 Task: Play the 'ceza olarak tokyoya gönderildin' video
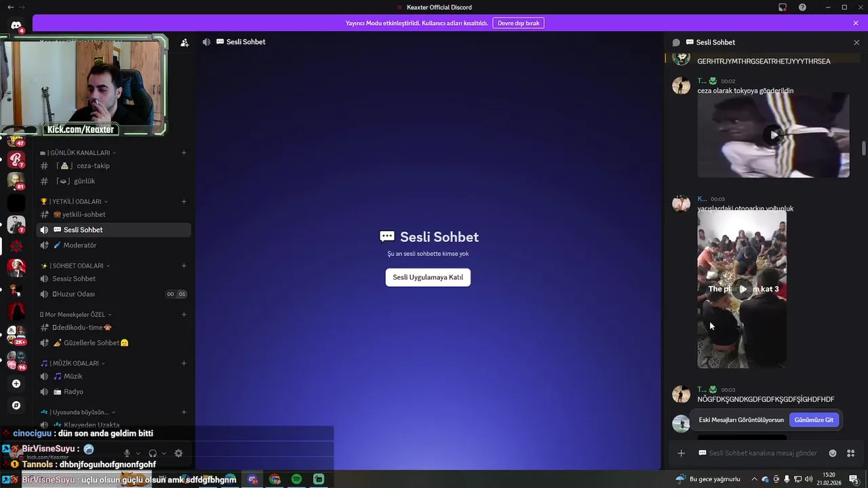click(x=773, y=135)
